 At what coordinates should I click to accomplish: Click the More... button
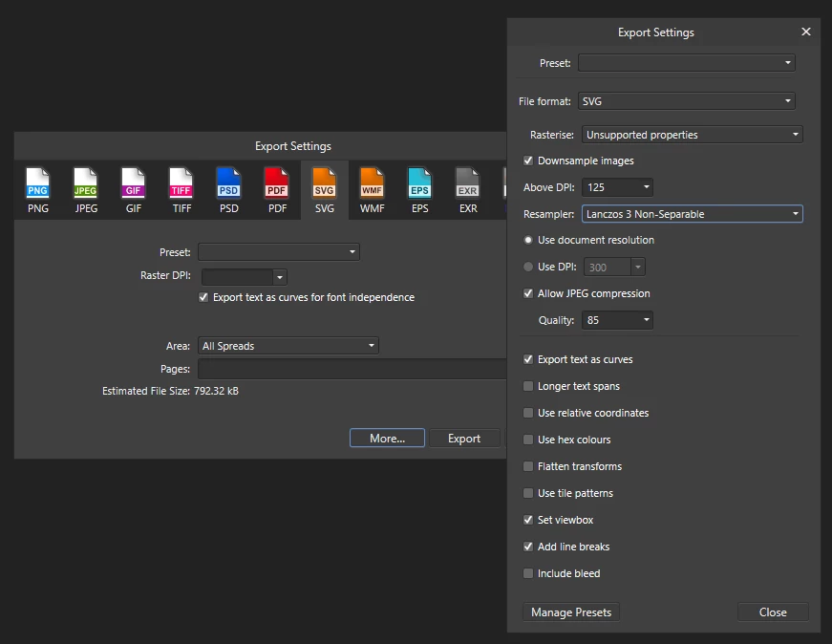[x=387, y=438]
